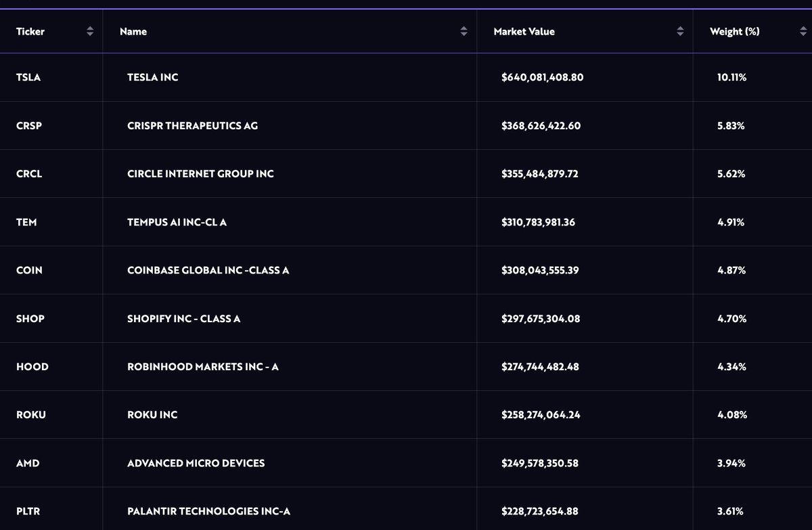Viewport: 812px width, 530px height.
Task: Select the HOOD ticker cell
Action: click(32, 366)
